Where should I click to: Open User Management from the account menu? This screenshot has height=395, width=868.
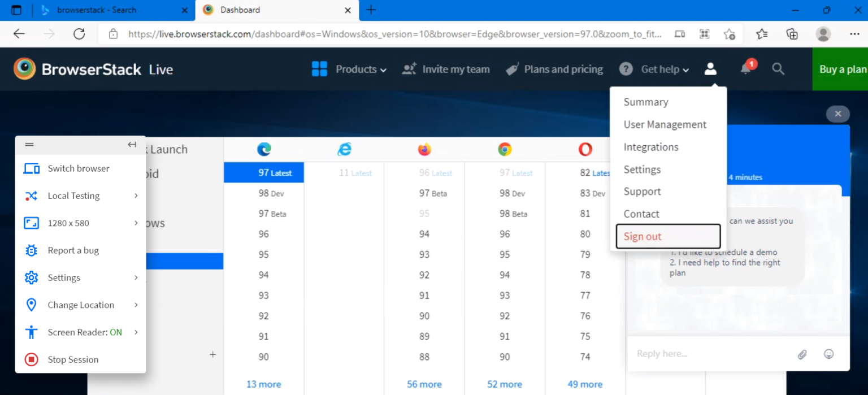point(665,124)
